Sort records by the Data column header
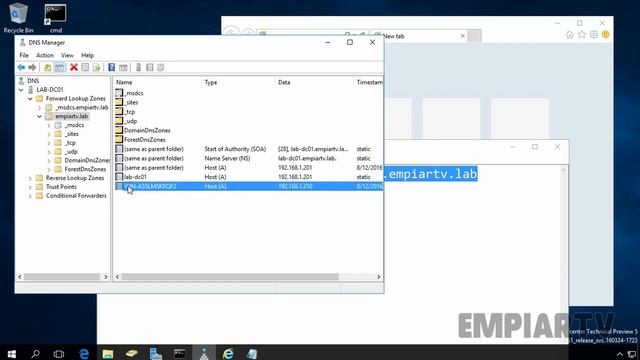The width and height of the screenshot is (640, 360). [314, 82]
